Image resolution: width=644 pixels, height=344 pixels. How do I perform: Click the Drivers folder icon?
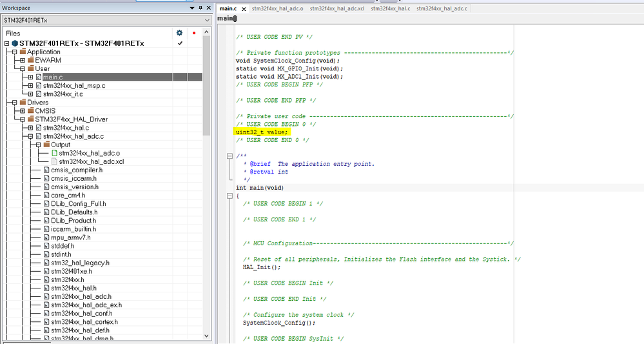(x=23, y=103)
